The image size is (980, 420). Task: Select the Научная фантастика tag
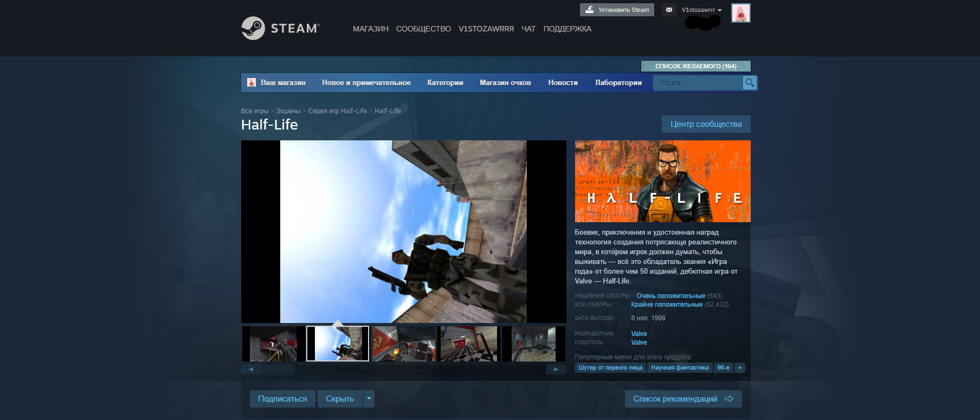click(x=680, y=367)
